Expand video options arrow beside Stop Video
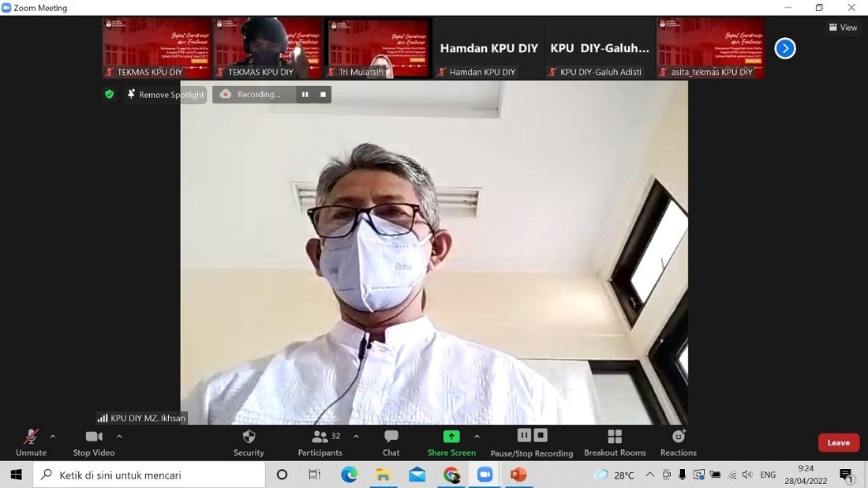The image size is (868, 488). (x=119, y=436)
